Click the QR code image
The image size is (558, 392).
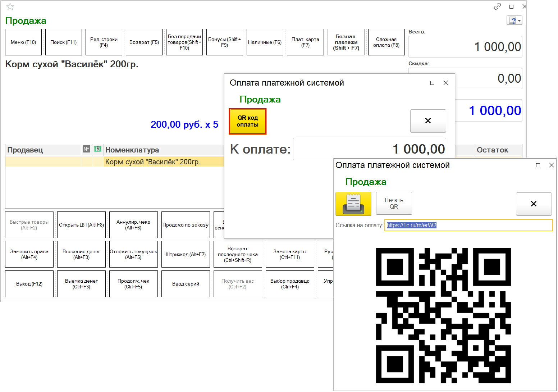443,315
